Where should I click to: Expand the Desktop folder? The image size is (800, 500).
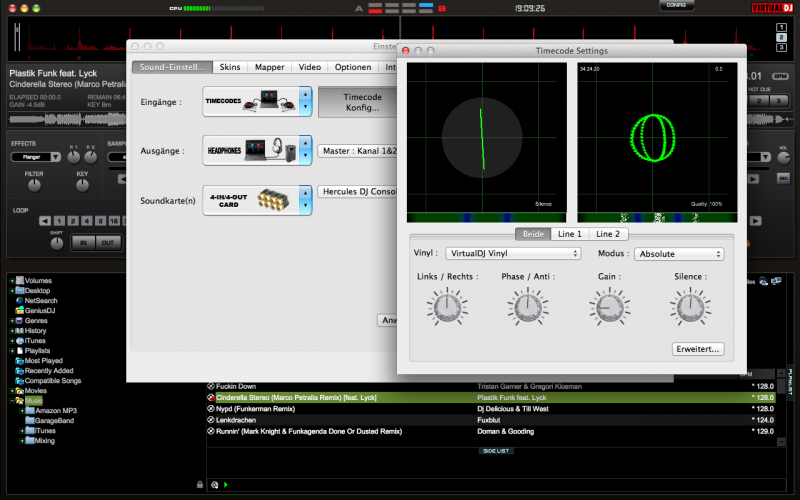pos(12,291)
